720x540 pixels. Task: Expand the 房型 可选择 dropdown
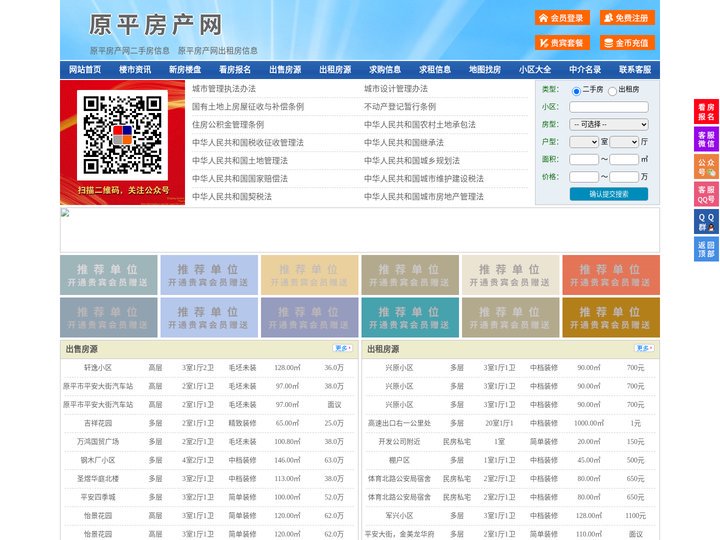click(x=609, y=124)
